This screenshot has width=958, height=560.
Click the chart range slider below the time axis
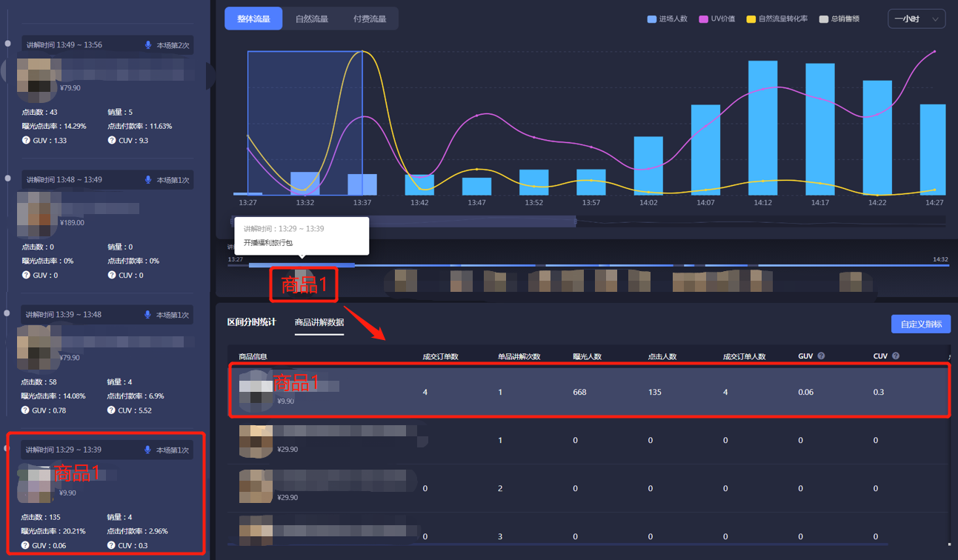tap(404, 221)
